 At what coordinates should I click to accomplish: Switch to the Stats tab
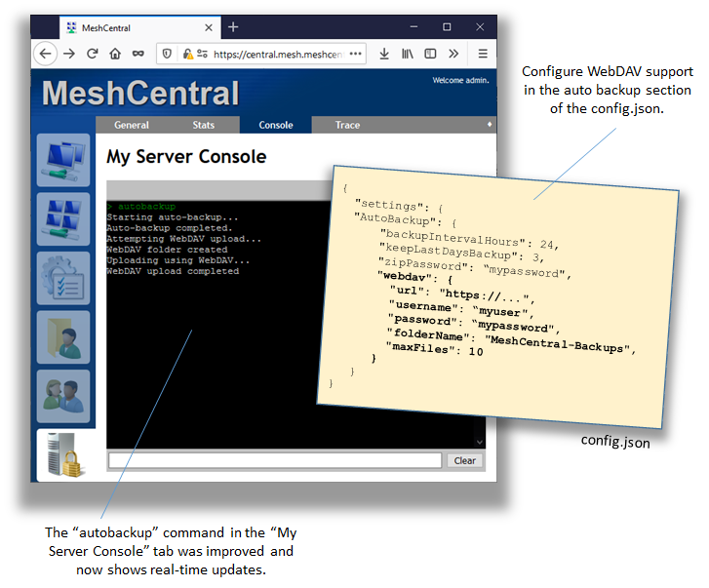(x=204, y=125)
